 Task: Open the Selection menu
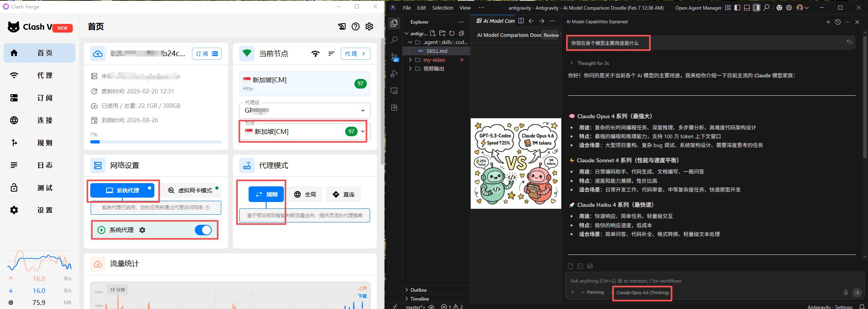pyautogui.click(x=442, y=8)
